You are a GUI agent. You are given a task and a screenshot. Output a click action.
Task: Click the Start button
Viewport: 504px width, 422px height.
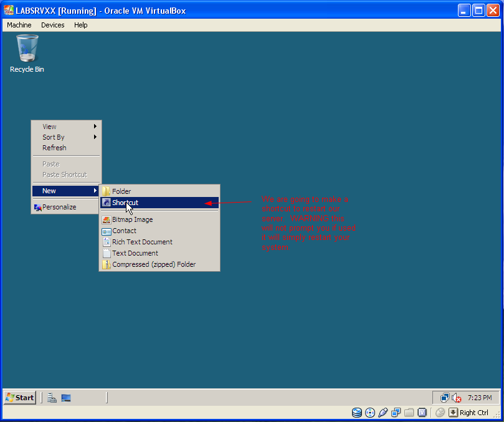pyautogui.click(x=20, y=398)
